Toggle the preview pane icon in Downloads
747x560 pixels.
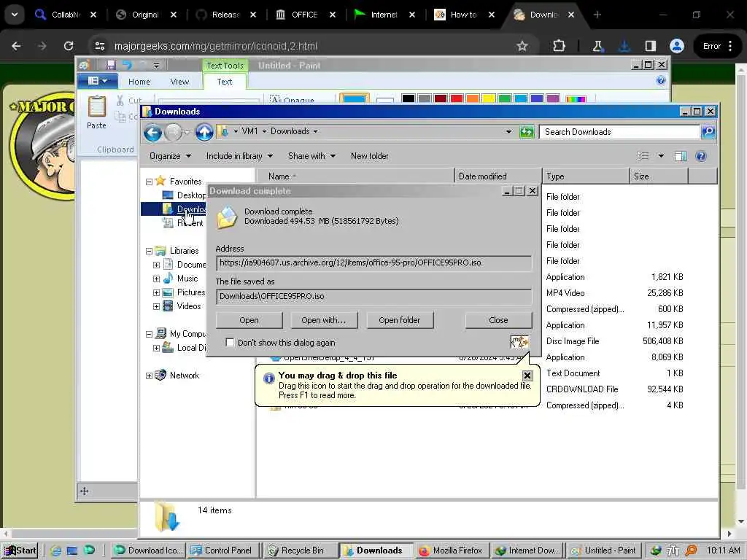click(x=681, y=156)
